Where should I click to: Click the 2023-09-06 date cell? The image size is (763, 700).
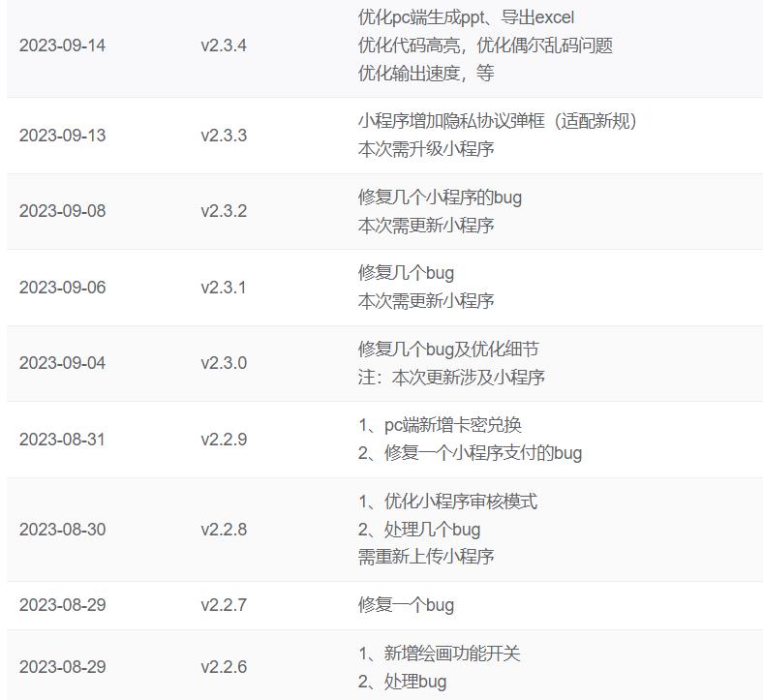(x=62, y=288)
